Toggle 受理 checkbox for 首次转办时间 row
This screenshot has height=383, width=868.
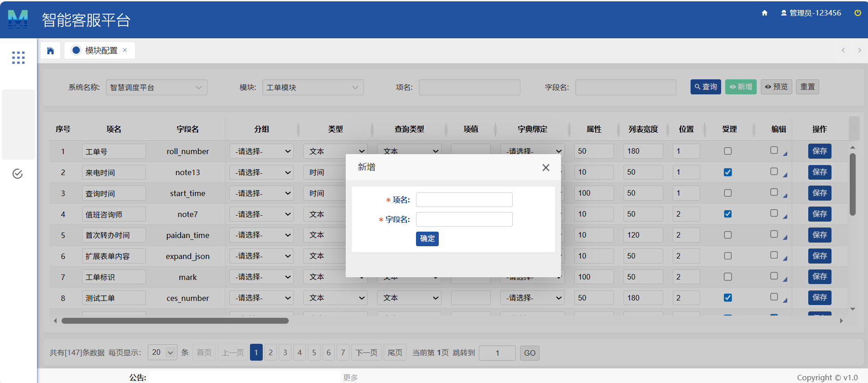click(x=728, y=235)
